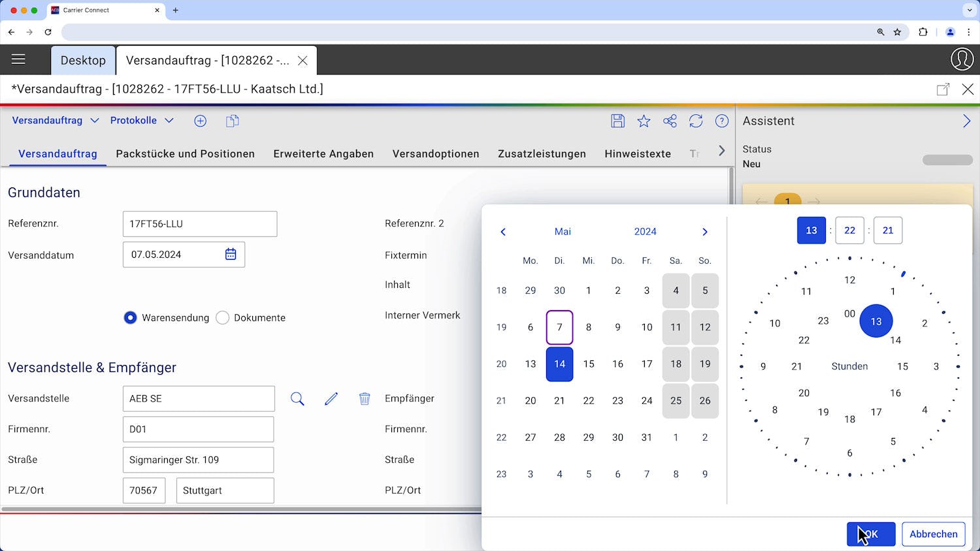Advance to June with the right chevron

tap(705, 231)
